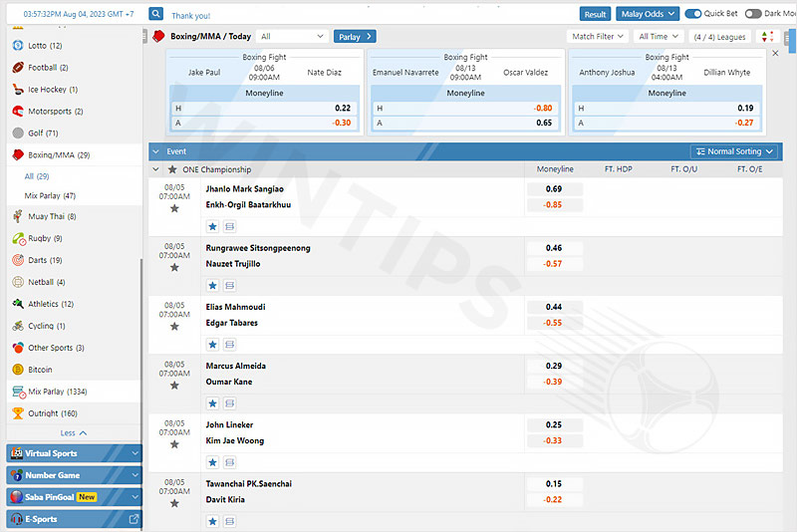Select the Golf ball icon

tap(18, 133)
